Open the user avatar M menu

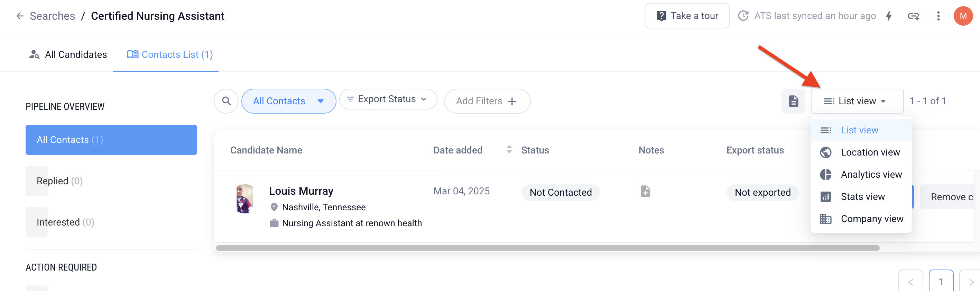point(962,16)
